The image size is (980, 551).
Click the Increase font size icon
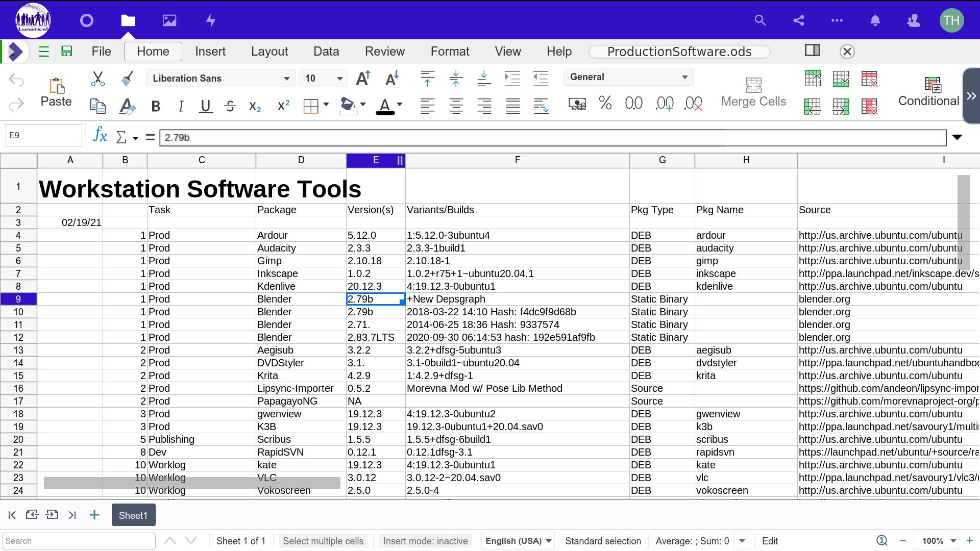tap(363, 79)
